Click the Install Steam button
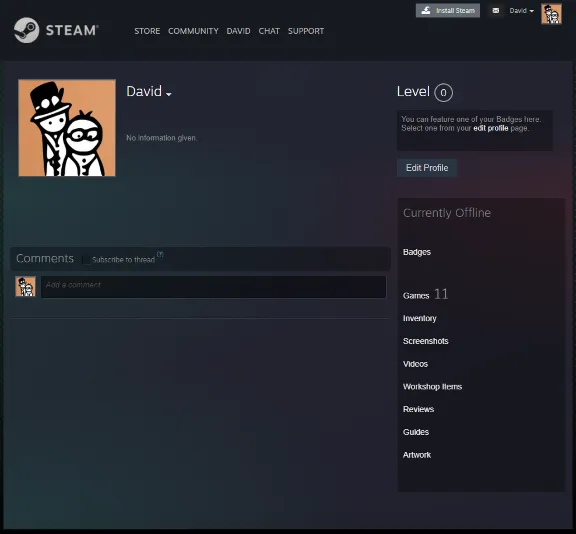Image resolution: width=576 pixels, height=534 pixels. point(448,11)
